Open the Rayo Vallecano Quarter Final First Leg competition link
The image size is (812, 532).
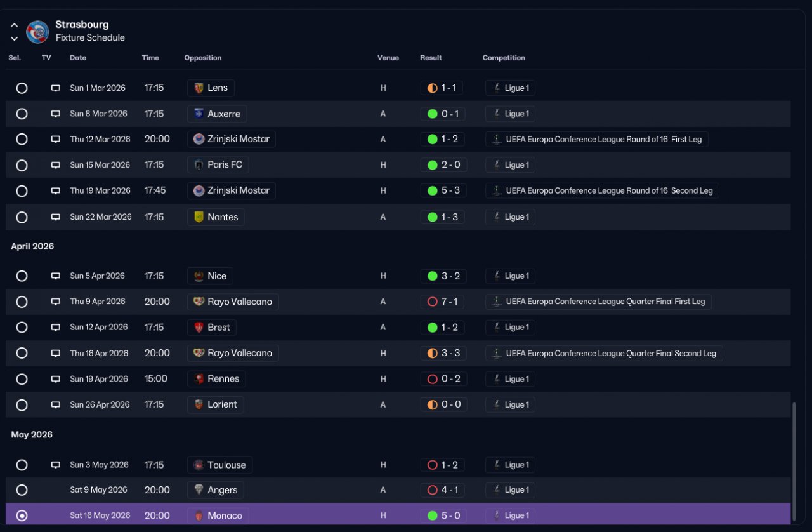coord(599,302)
